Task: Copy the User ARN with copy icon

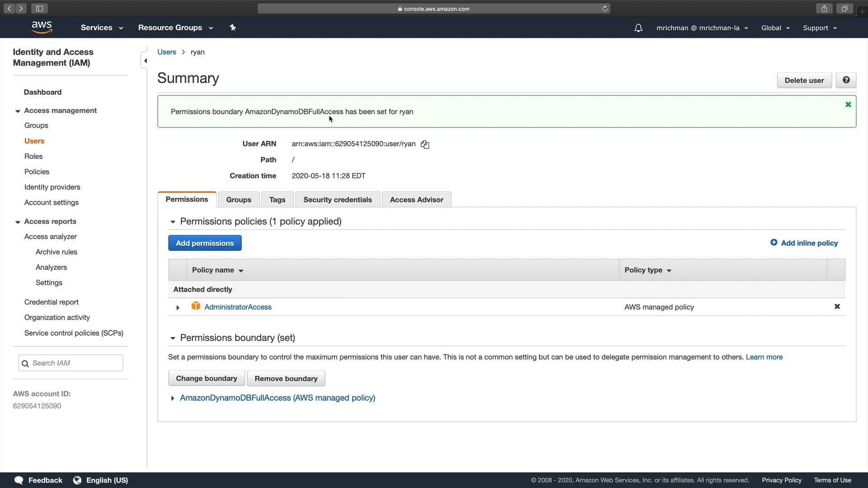Action: (425, 144)
